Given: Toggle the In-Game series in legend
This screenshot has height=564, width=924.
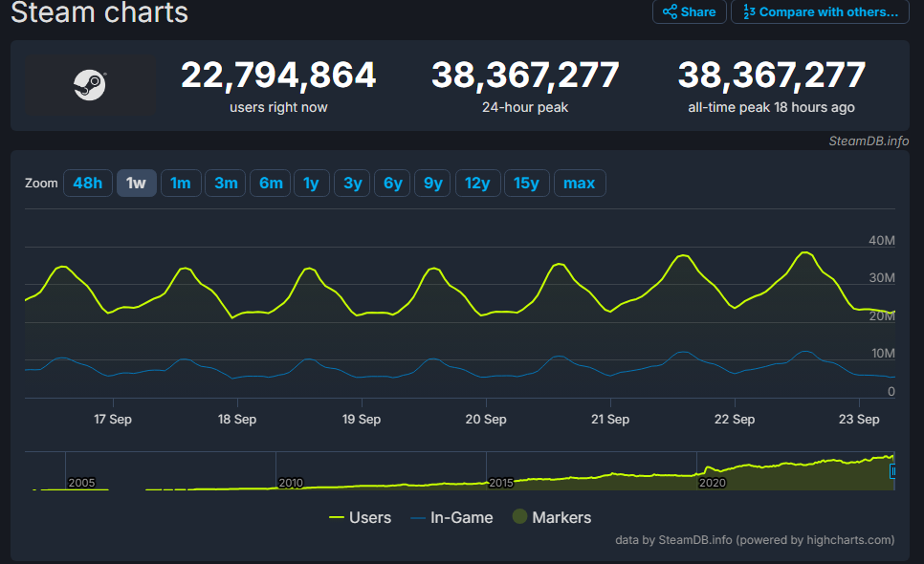Looking at the screenshot, I should point(452,517).
